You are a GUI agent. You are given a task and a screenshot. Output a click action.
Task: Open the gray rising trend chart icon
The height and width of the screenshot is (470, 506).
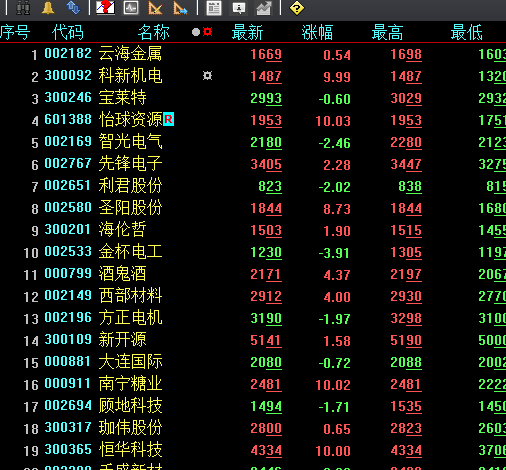tap(263, 8)
